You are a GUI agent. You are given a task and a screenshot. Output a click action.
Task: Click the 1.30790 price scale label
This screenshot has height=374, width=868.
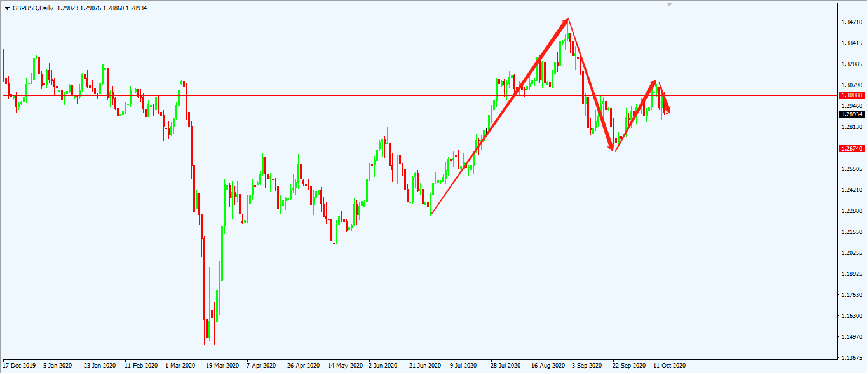coord(851,85)
